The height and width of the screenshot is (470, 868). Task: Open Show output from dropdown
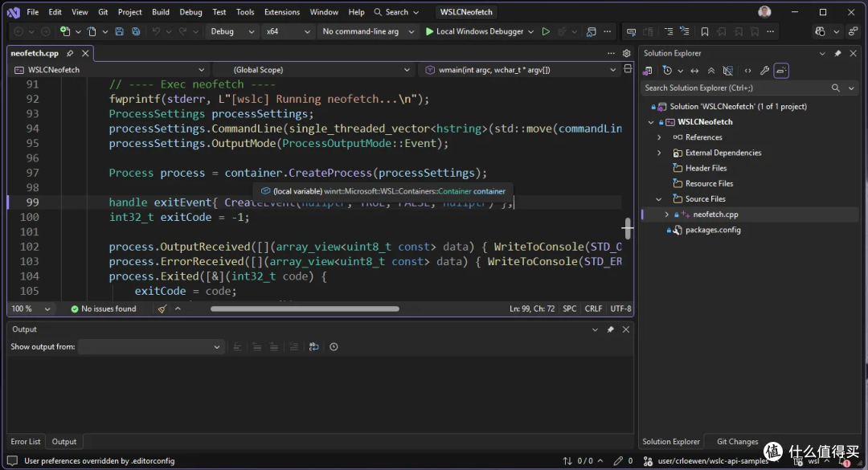150,346
